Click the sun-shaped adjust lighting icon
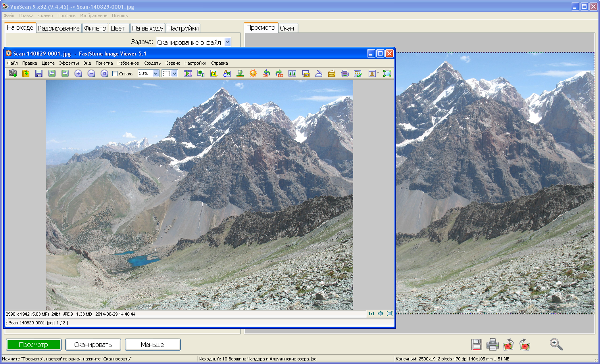 pos(253,73)
